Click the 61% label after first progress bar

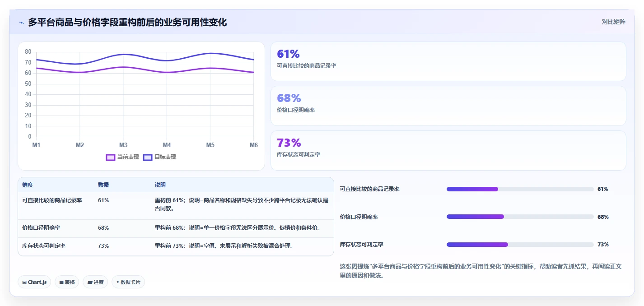(603, 189)
